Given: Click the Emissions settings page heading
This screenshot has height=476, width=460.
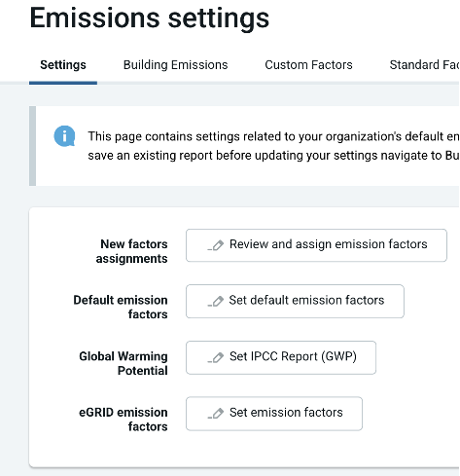Looking at the screenshot, I should coord(150,18).
